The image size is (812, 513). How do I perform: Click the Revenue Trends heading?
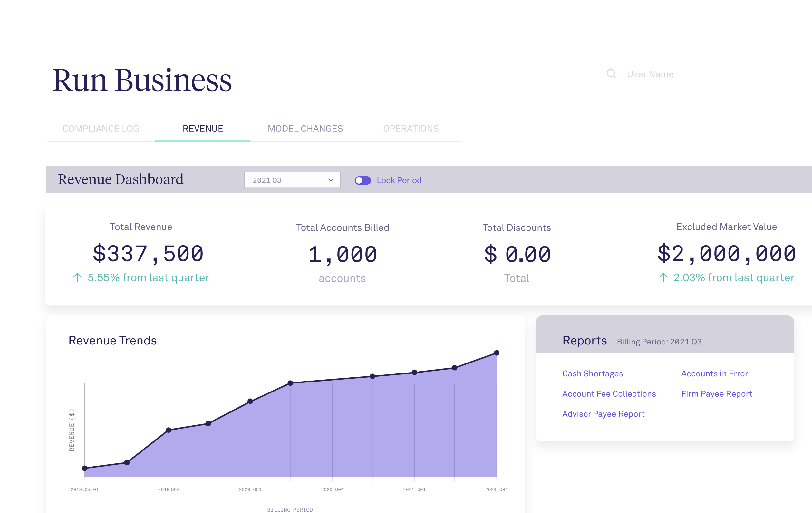click(x=113, y=341)
